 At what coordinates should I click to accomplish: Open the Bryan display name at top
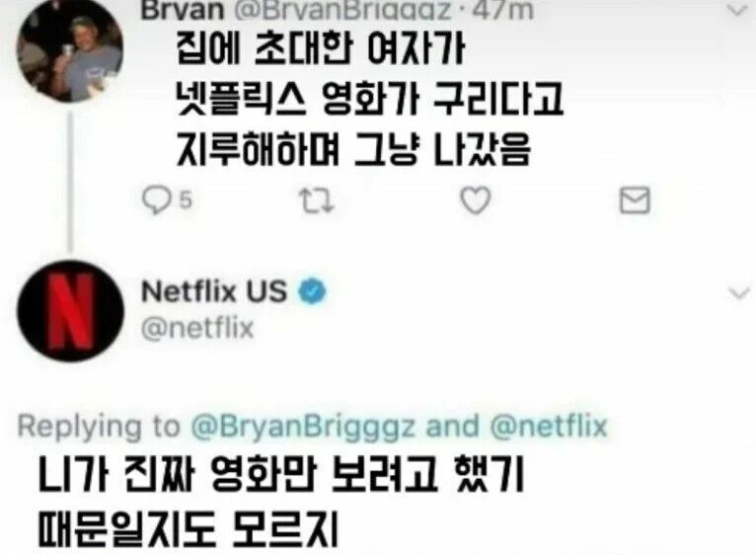183,10
